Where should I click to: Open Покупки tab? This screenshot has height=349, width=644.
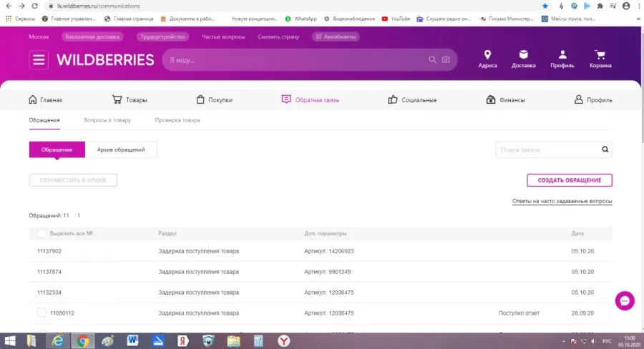[214, 100]
